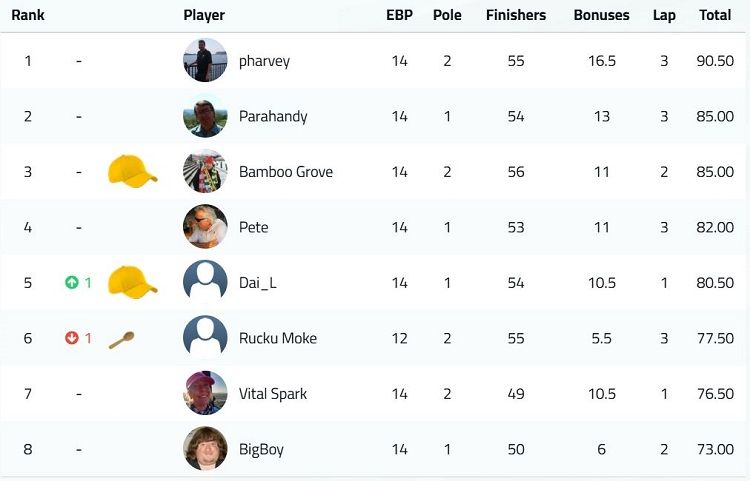Select the EBP column header

[x=399, y=15]
